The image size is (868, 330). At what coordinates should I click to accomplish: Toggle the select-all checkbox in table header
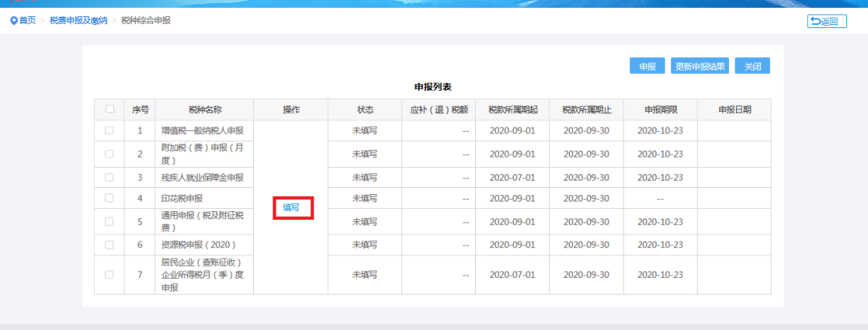(x=109, y=109)
